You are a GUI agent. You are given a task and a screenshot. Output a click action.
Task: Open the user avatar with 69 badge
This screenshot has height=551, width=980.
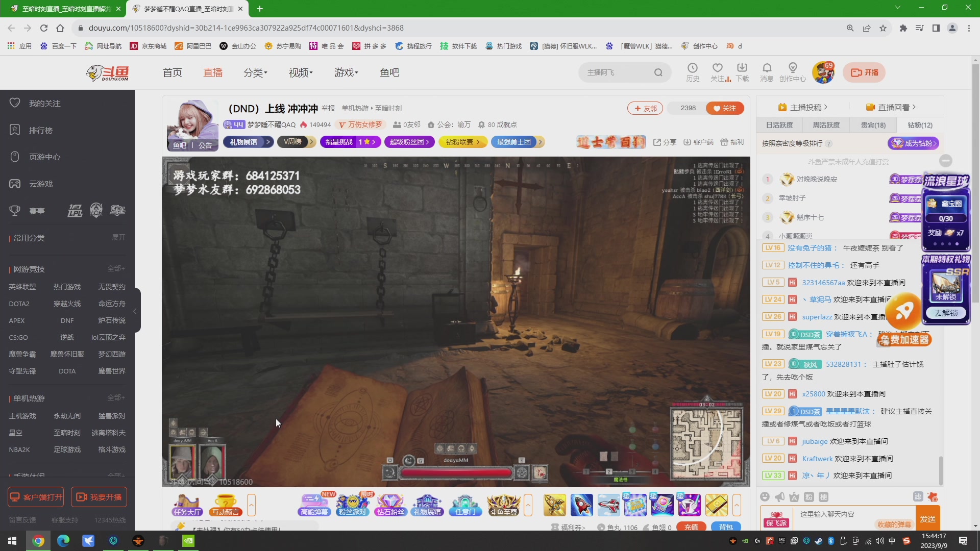click(823, 72)
